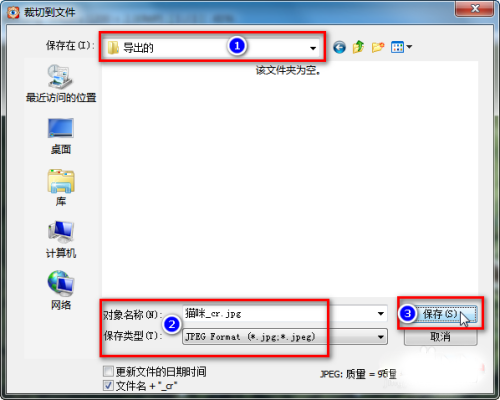Close the 裁切到文件 dialog
This screenshot has height=400, width=500.
pos(475,8)
